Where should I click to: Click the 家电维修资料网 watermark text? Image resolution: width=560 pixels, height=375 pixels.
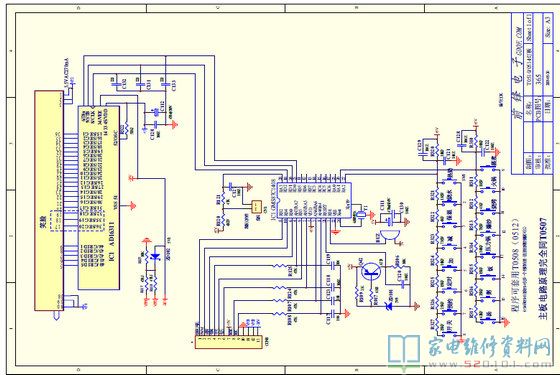489,347
